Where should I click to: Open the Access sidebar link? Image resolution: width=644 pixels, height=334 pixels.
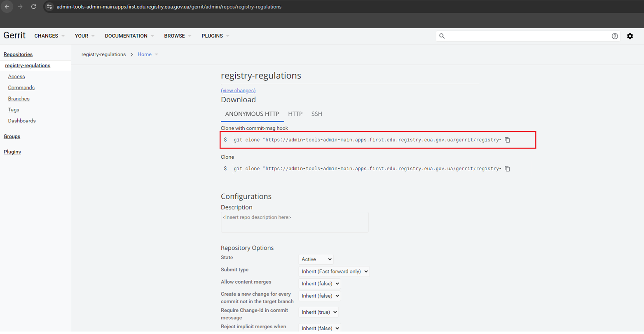click(x=16, y=77)
